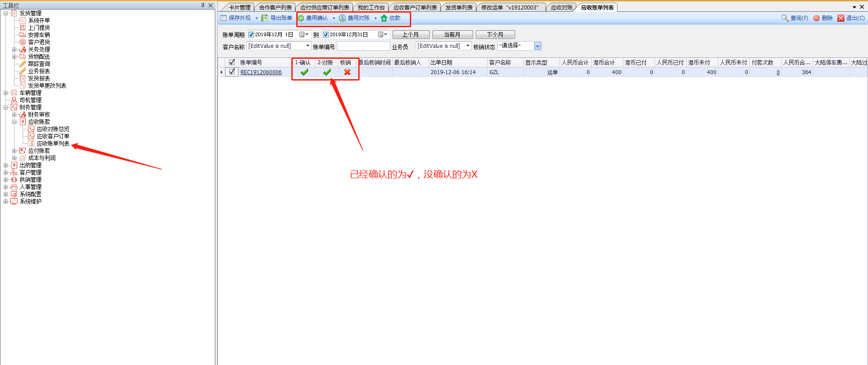
Task: Uncheck the row checkbox for REC1912060006
Action: (232, 72)
